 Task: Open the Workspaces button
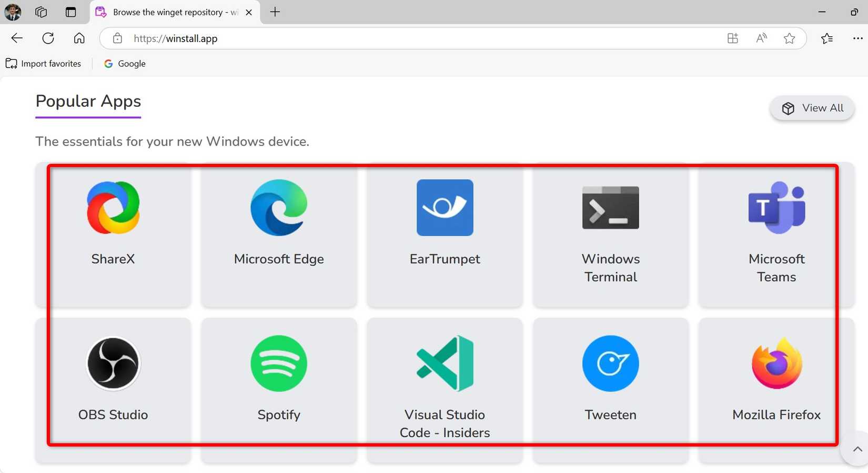point(41,12)
